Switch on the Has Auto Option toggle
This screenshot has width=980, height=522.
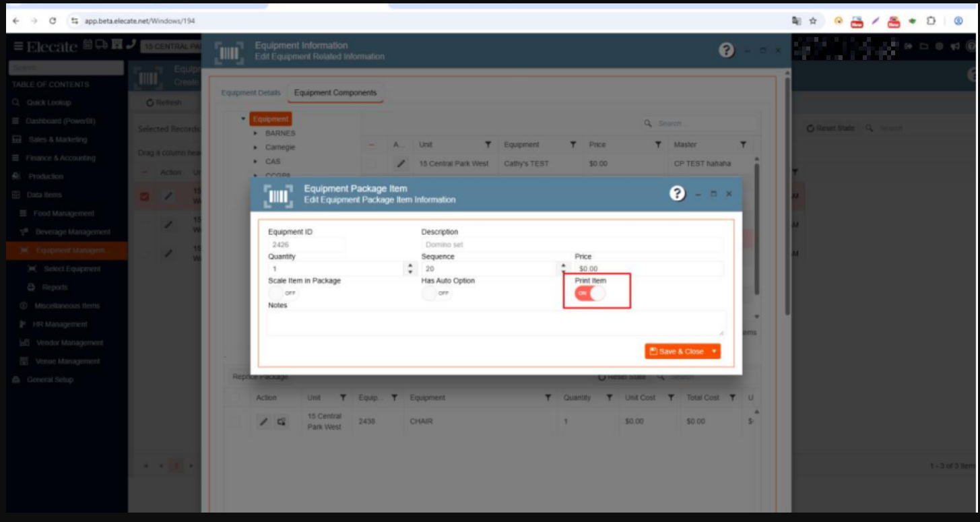(436, 294)
